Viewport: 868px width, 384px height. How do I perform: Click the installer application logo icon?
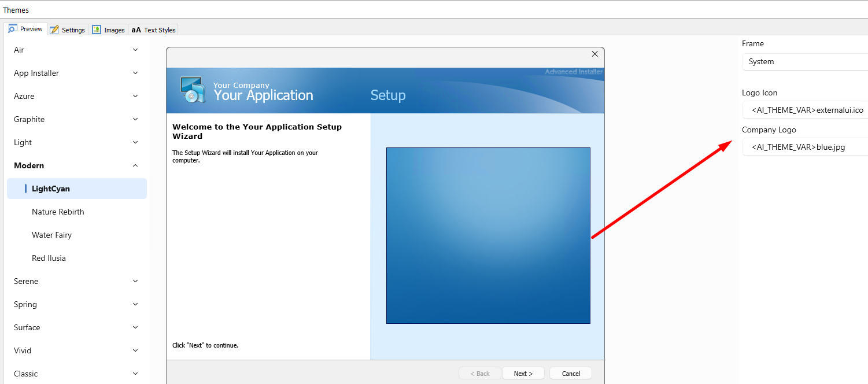coord(193,90)
